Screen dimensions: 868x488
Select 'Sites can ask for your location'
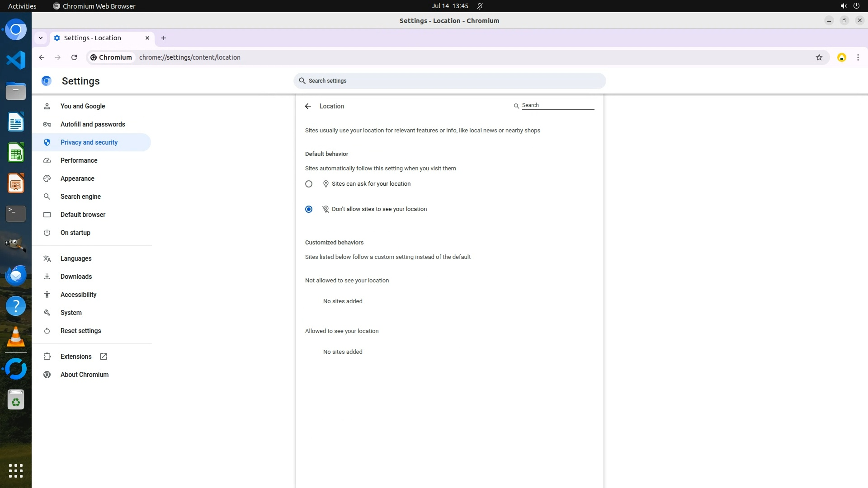click(309, 184)
